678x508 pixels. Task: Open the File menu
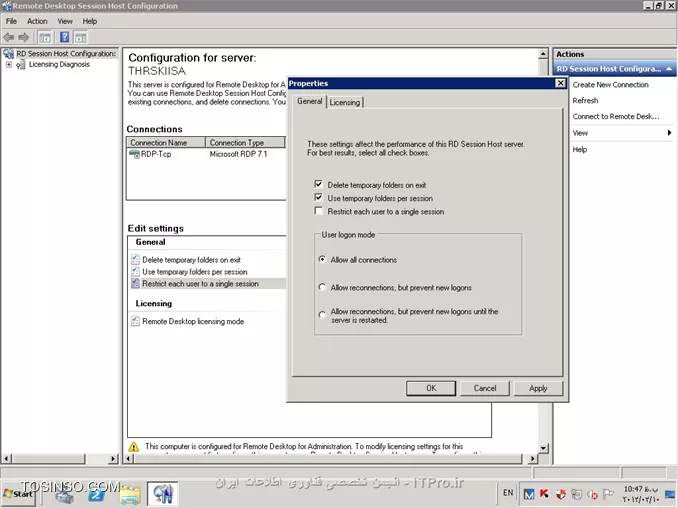pos(11,21)
